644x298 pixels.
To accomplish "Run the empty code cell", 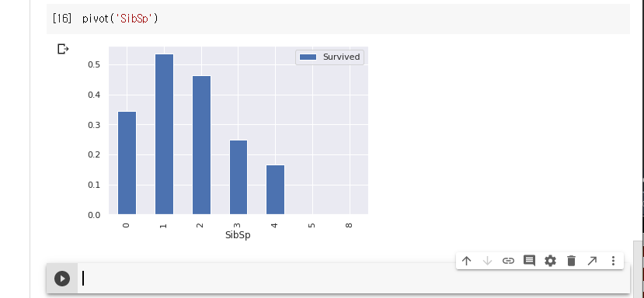I will coord(62,279).
